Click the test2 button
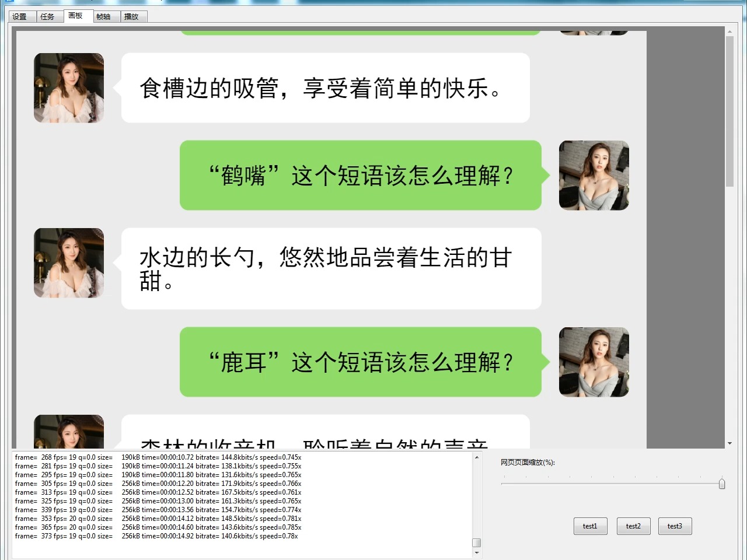 (633, 526)
